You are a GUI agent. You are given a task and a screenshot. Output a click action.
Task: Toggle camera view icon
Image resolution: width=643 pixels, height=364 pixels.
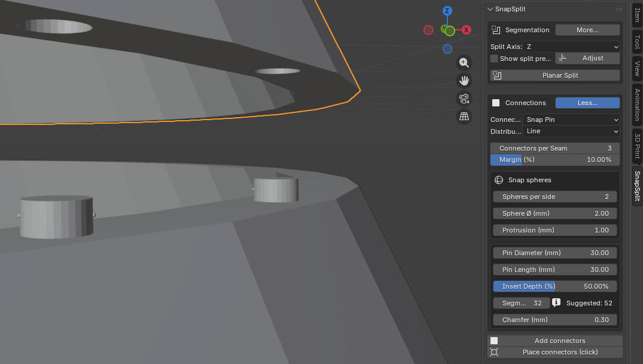coord(464,99)
